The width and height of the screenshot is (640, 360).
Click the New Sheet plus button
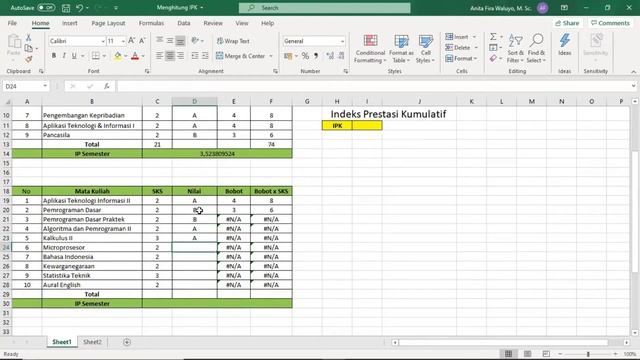[127, 342]
